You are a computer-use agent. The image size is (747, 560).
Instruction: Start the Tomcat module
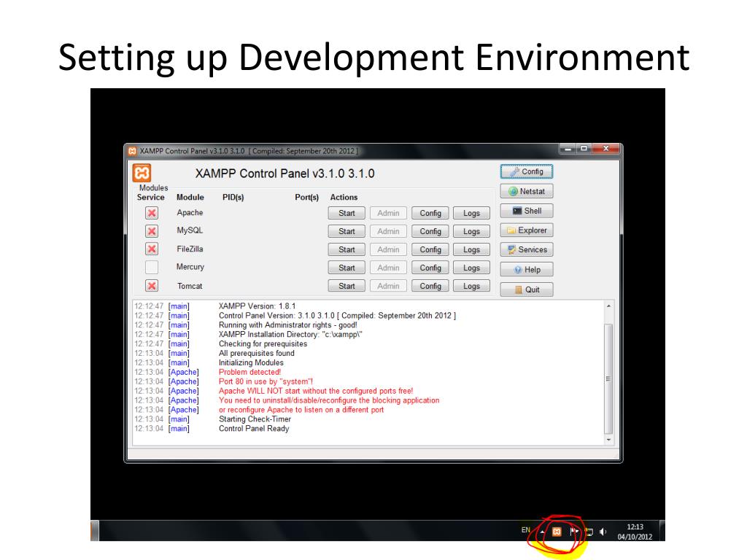[x=347, y=286]
